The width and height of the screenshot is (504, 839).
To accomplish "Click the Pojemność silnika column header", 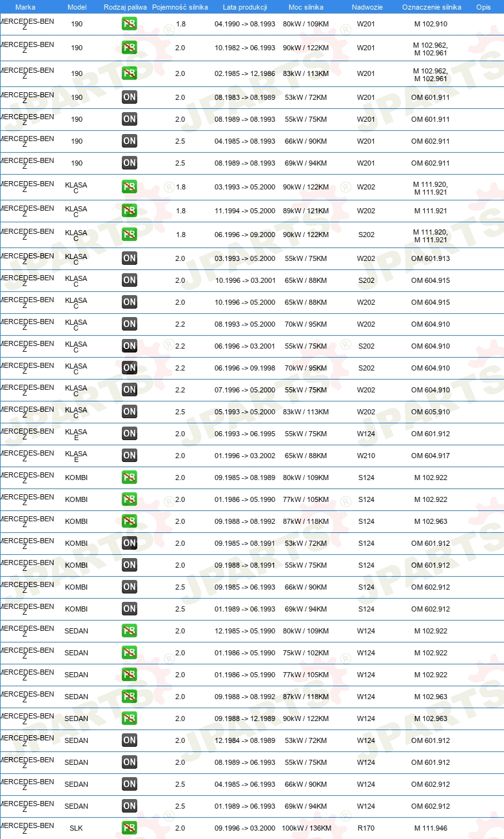I will [180, 7].
